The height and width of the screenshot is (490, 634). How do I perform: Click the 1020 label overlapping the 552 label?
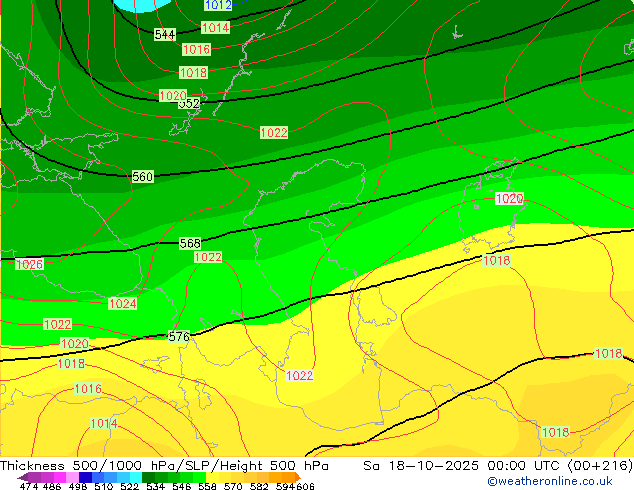pos(173,95)
